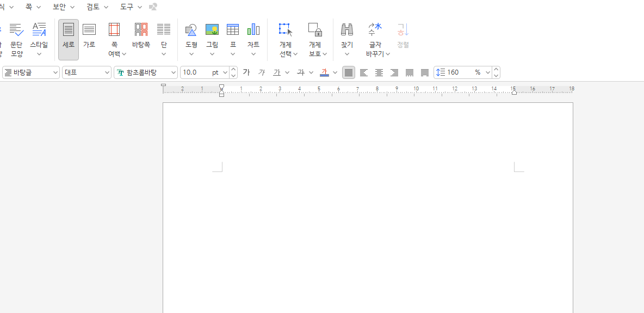Click the 개체 보호 object protect icon

coord(315,29)
